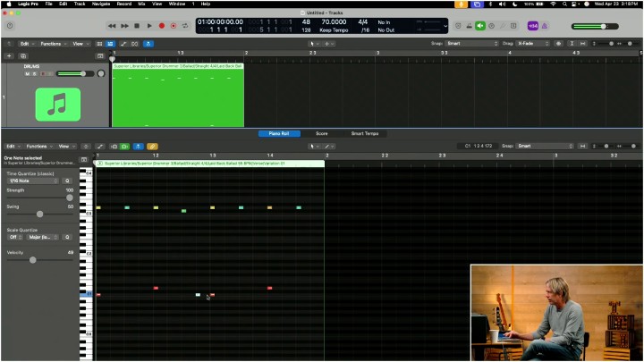Switch to the Smart Tempo tab
Viewport: 644px width, 362px height.
(365, 133)
